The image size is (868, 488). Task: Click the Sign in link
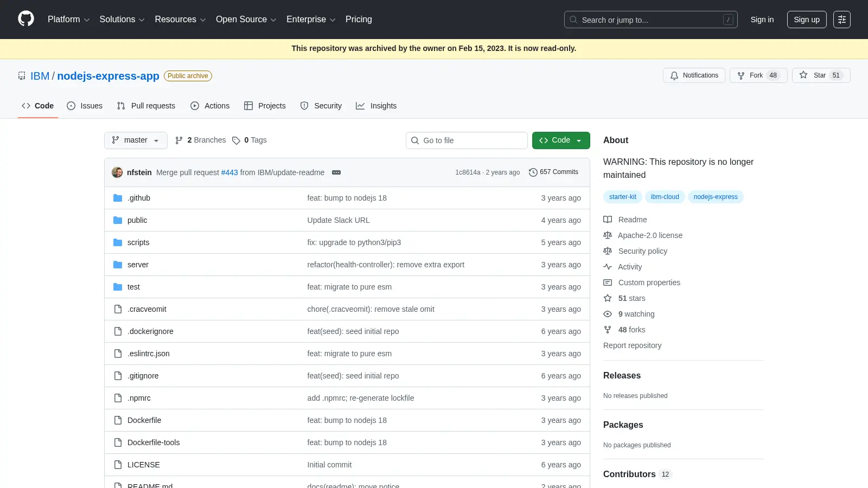coord(762,20)
